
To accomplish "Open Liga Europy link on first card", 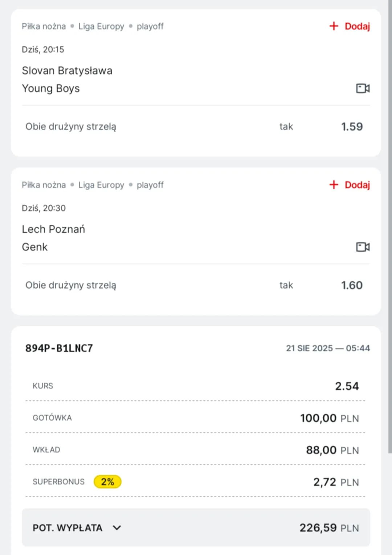I will (x=101, y=26).
